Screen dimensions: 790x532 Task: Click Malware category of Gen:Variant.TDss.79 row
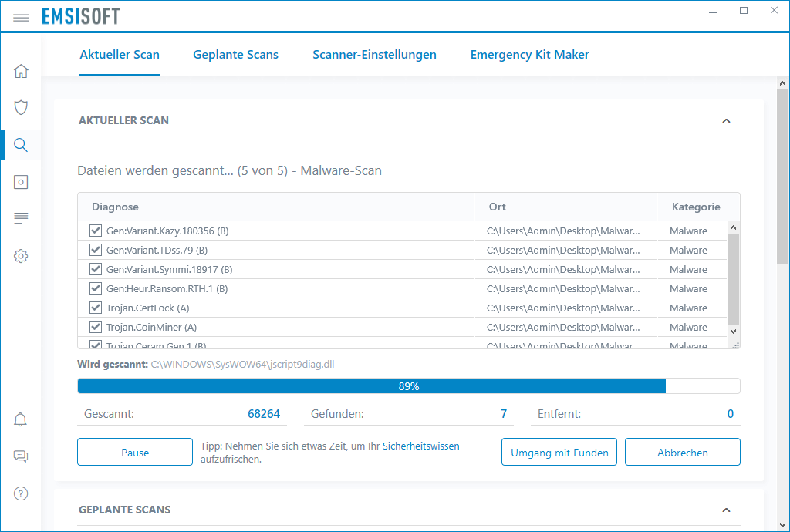coord(688,250)
